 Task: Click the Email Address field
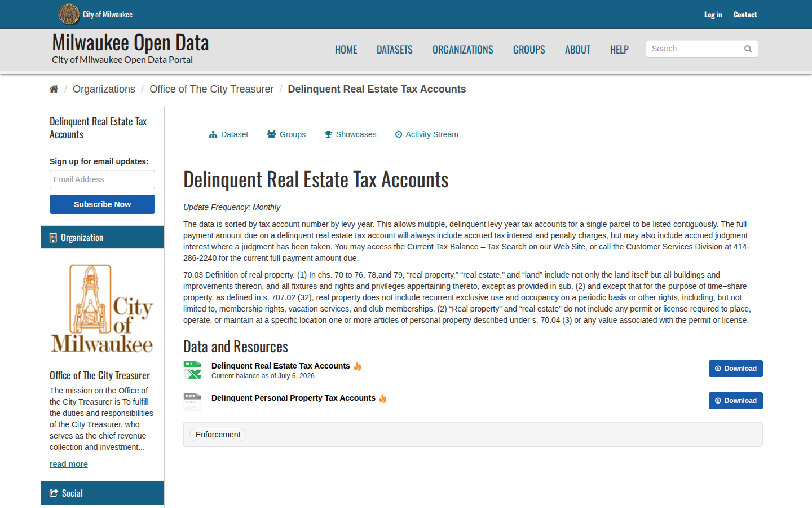click(102, 179)
